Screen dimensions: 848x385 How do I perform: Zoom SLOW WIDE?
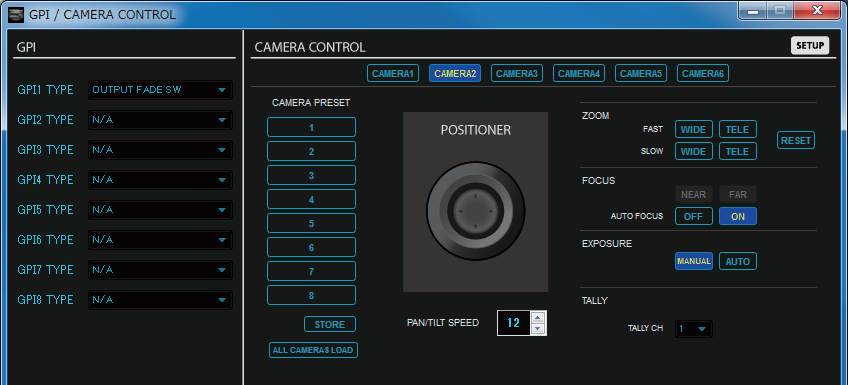click(x=693, y=151)
